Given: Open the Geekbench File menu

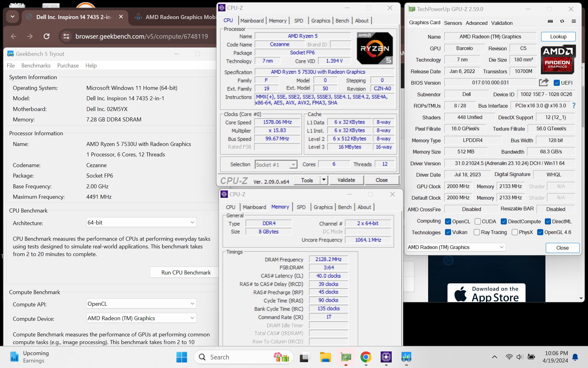Looking at the screenshot, I should tap(11, 65).
